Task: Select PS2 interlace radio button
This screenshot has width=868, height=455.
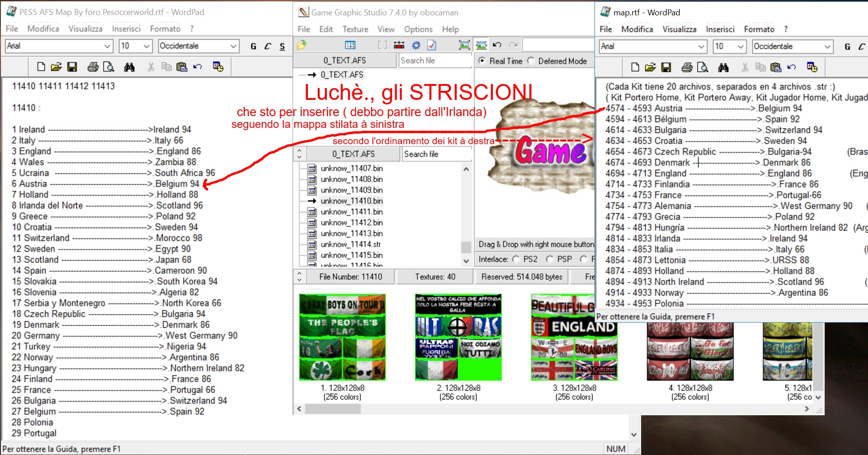Action: point(516,259)
